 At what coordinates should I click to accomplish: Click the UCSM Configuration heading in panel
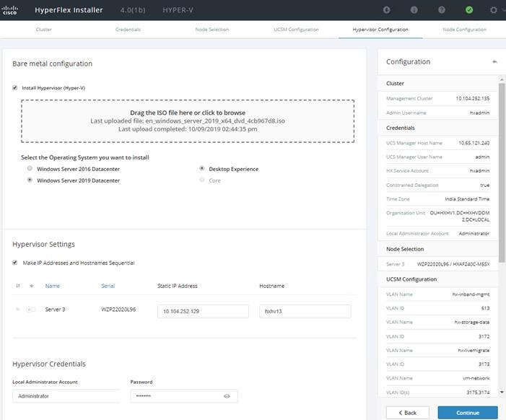[411, 279]
